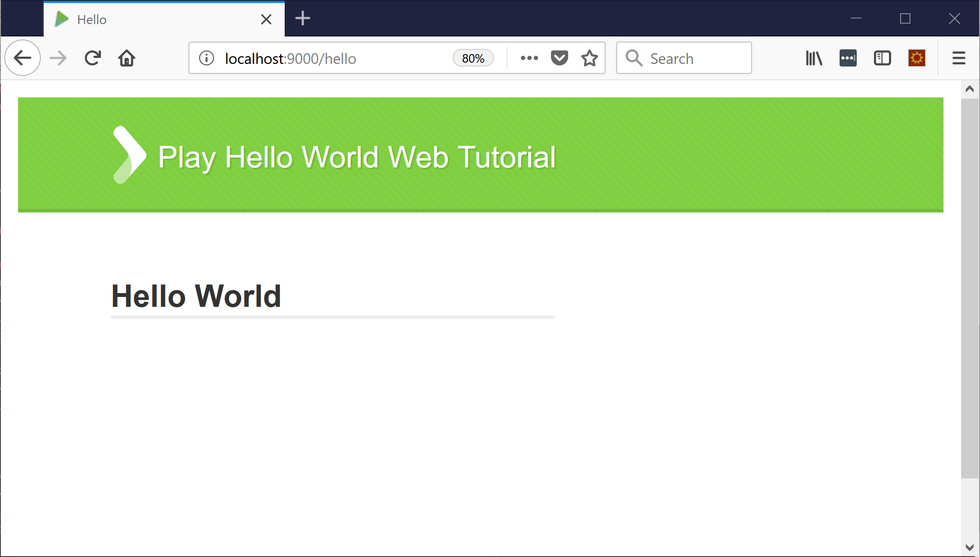Minimize the browser window
This screenshot has width=980, height=557.
[x=856, y=18]
